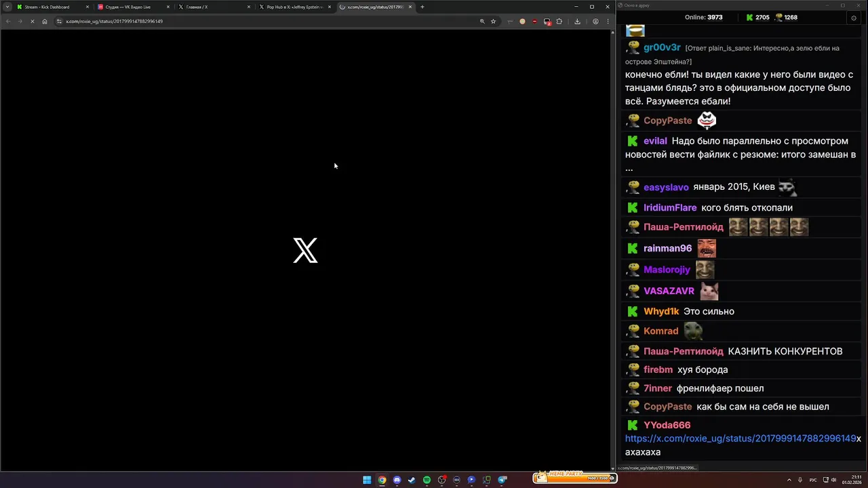The height and width of the screenshot is (488, 868).
Task: Click username Maslorojiy in chat
Action: [667, 270]
